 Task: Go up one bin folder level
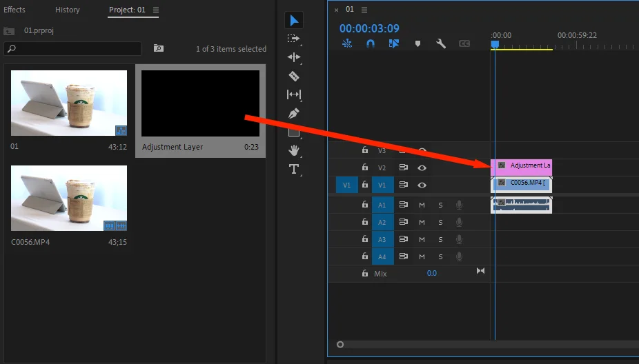pyautogui.click(x=9, y=31)
